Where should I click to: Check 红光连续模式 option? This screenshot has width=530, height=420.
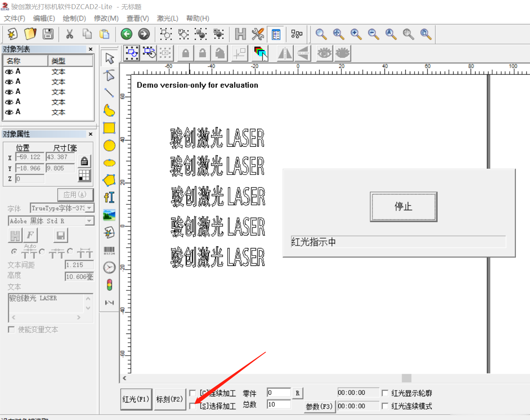coord(385,406)
